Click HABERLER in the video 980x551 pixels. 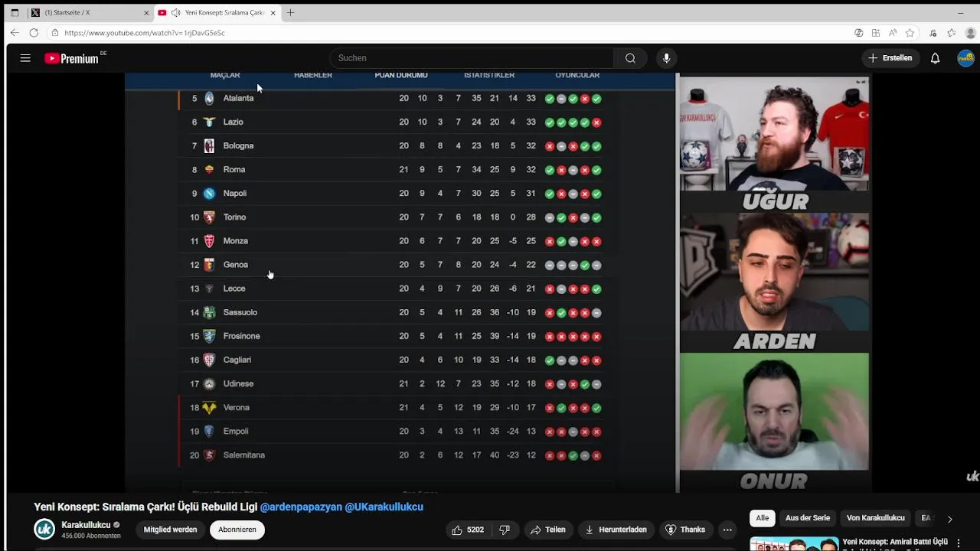313,75
